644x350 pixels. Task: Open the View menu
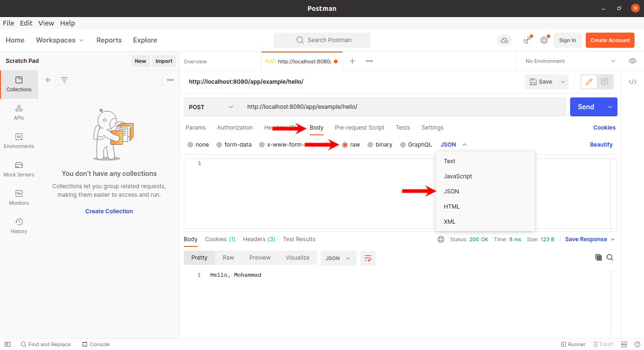click(x=46, y=23)
